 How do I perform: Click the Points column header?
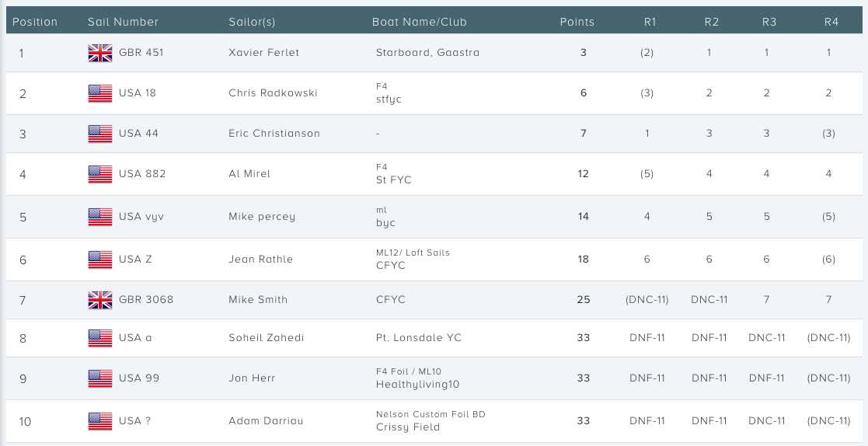pos(577,22)
